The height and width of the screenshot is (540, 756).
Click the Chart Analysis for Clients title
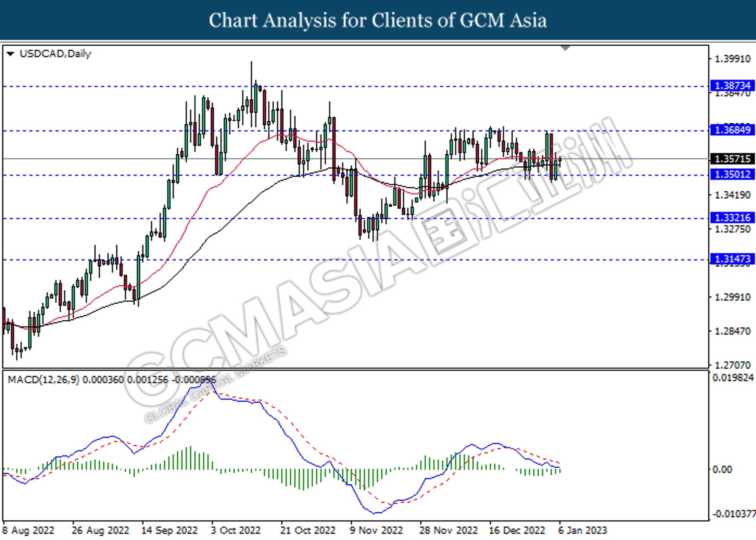(x=378, y=20)
